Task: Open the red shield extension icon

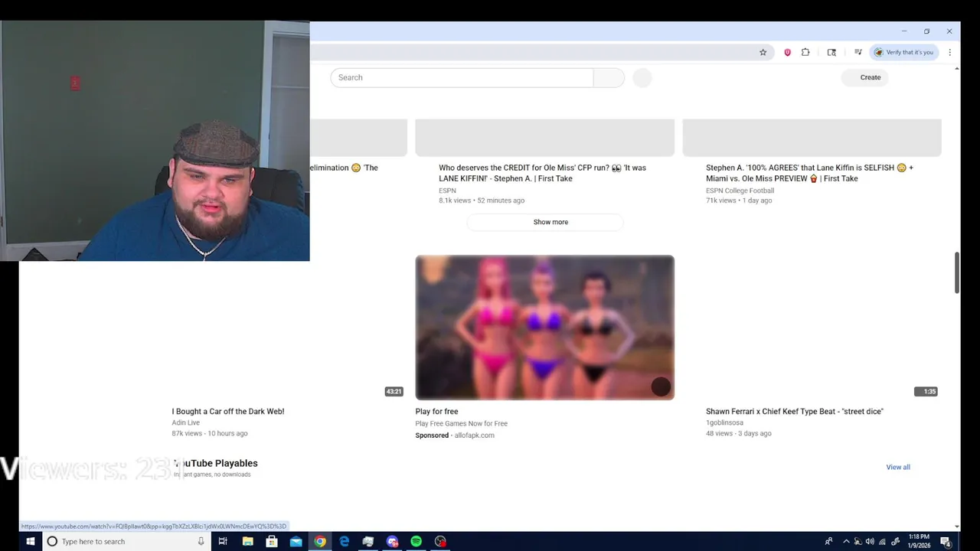Action: [787, 52]
